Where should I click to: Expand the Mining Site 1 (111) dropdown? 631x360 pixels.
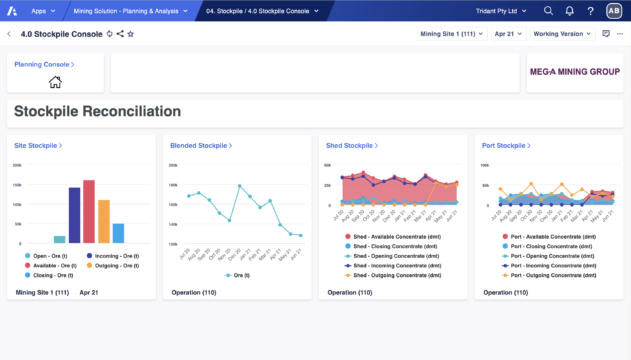pyautogui.click(x=451, y=34)
